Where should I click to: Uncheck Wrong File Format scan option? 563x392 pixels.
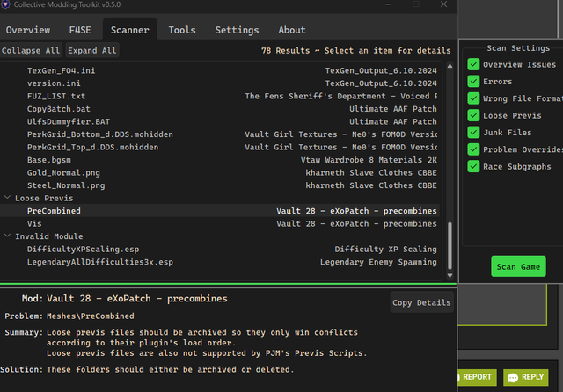click(473, 98)
